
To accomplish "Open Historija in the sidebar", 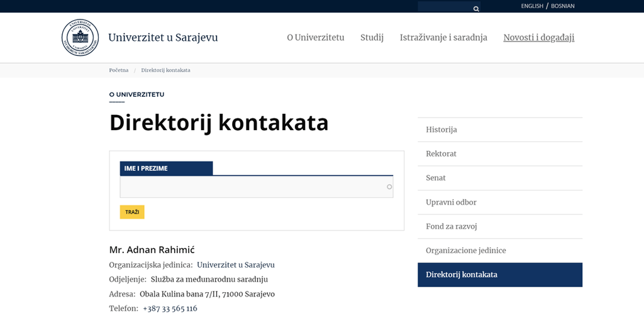I will point(500,129).
